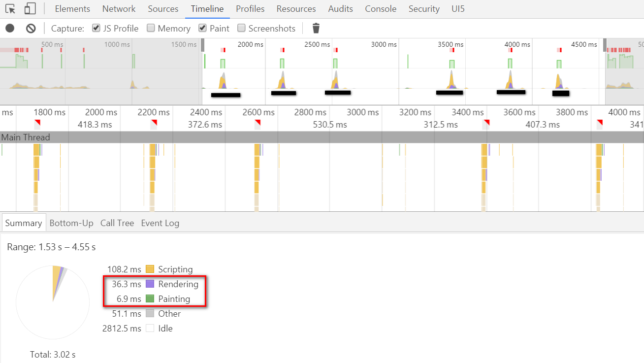644x363 pixels.
Task: Click the 2812.5 ms Idle value
Action: coord(122,329)
